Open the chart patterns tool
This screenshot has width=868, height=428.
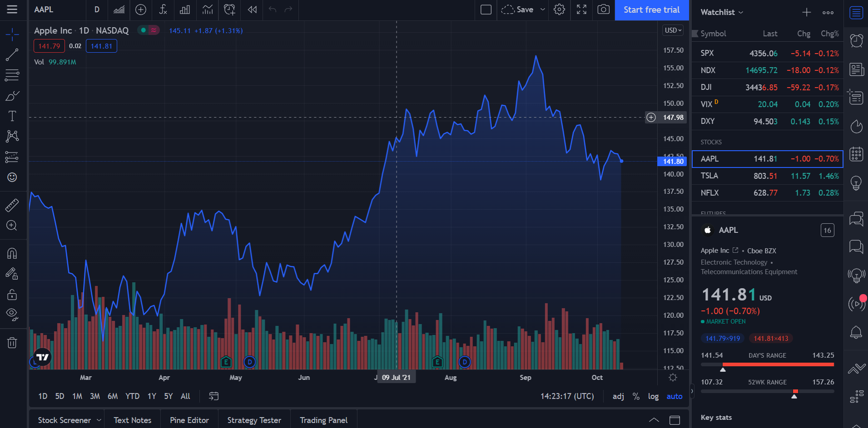[12, 136]
